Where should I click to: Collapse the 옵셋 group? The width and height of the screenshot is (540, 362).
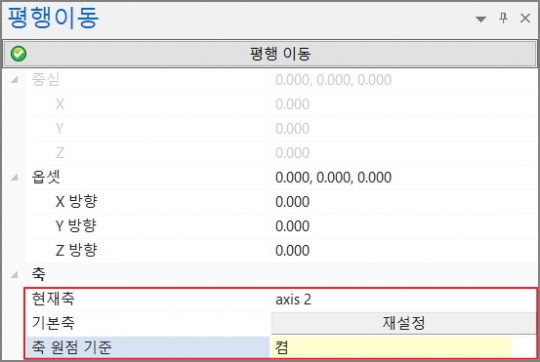click(14, 177)
